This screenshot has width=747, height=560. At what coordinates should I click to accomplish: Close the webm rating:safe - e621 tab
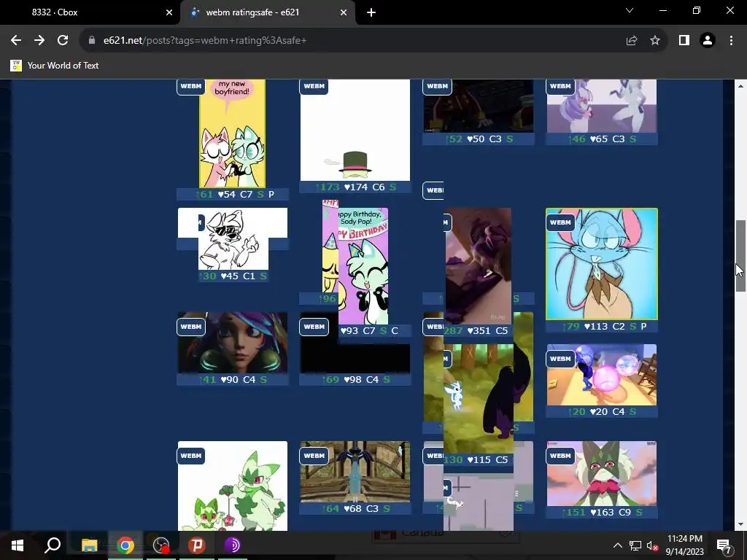(x=344, y=13)
